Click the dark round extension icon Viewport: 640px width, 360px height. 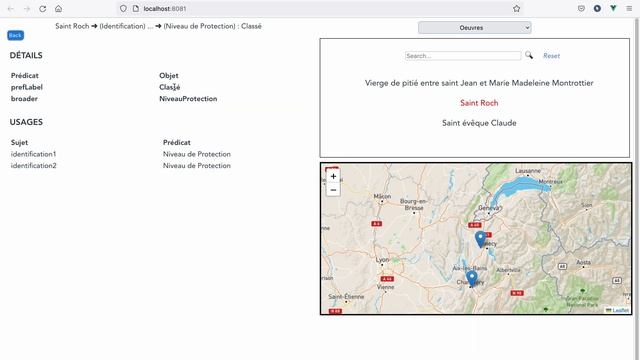coord(597,9)
